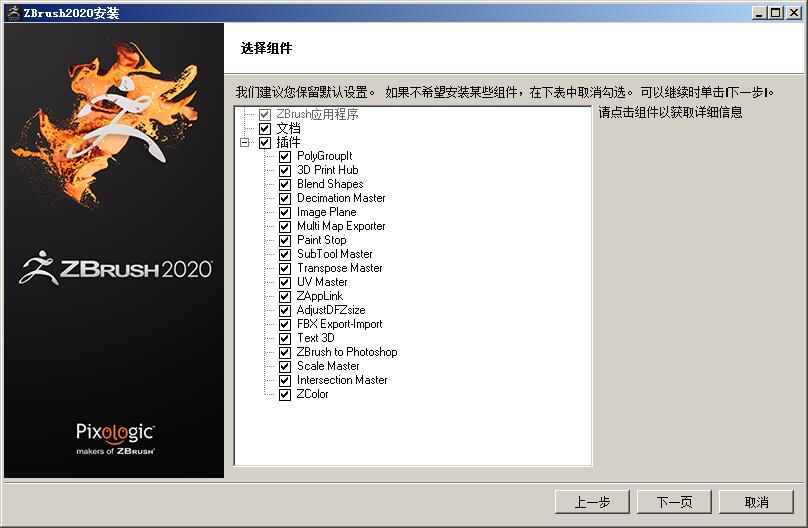Select the ZBrush应用程序 tree item label
Viewport: 808px width, 528px height.
tap(317, 114)
